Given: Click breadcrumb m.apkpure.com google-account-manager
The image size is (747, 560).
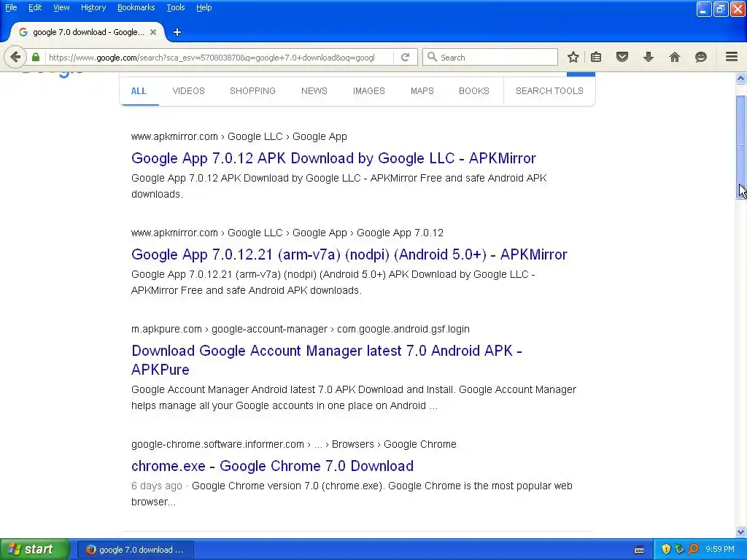Looking at the screenshot, I should pyautogui.click(x=300, y=329).
